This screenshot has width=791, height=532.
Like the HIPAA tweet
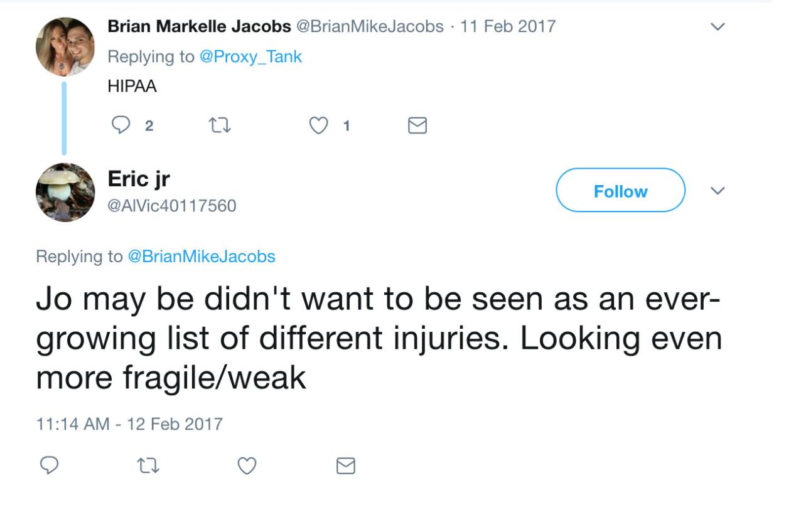coord(320,125)
